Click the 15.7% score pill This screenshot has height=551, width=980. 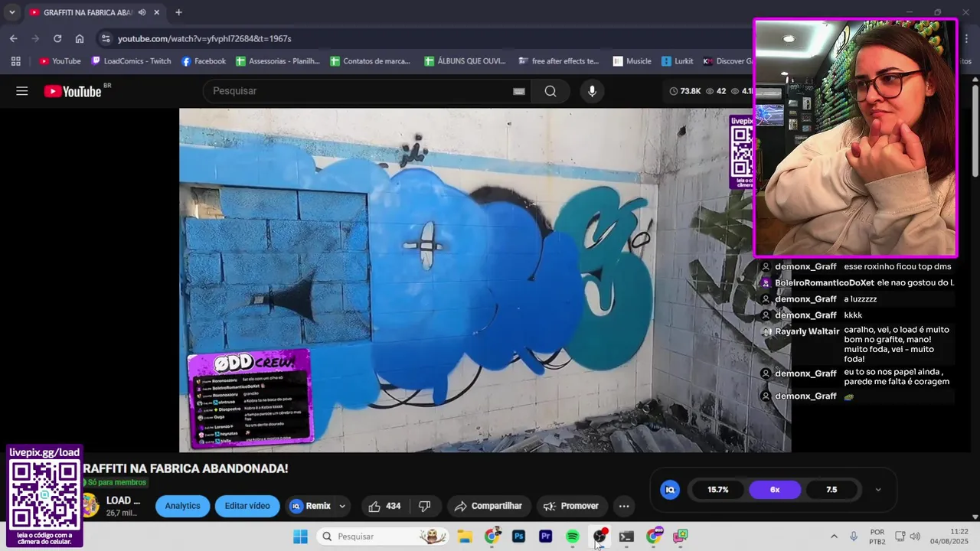click(x=717, y=490)
